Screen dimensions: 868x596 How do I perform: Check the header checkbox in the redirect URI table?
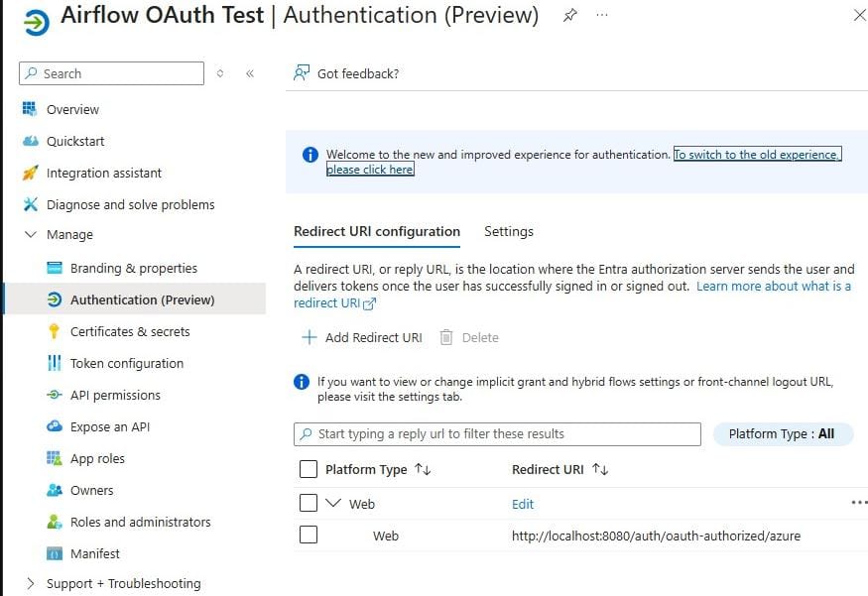click(x=309, y=469)
